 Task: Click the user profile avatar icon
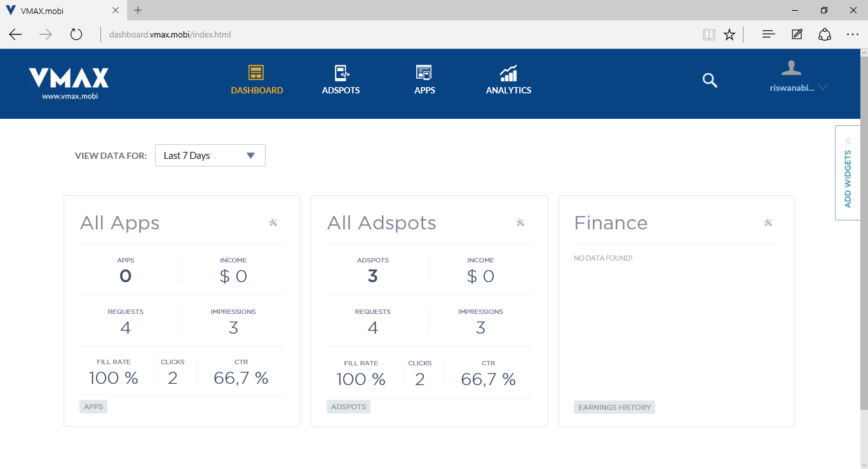(791, 68)
